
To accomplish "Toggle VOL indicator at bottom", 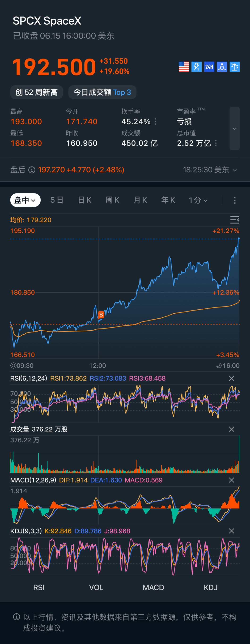I will pos(96,588).
